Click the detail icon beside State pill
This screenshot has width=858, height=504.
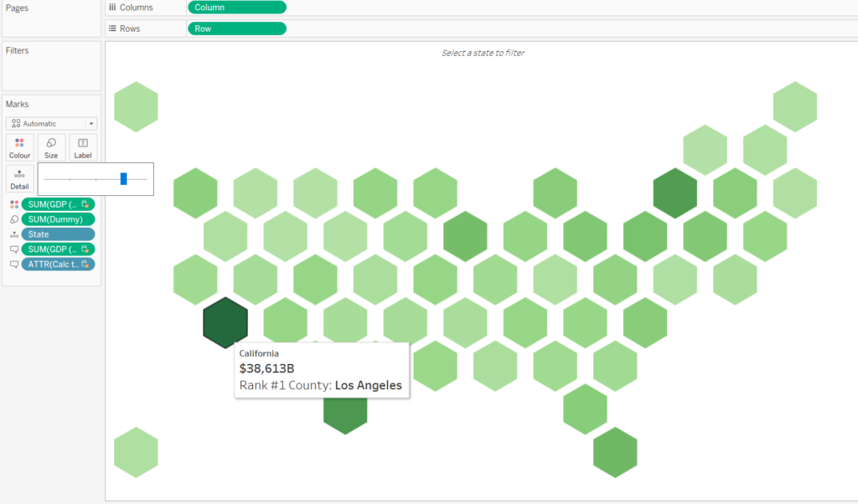14,234
